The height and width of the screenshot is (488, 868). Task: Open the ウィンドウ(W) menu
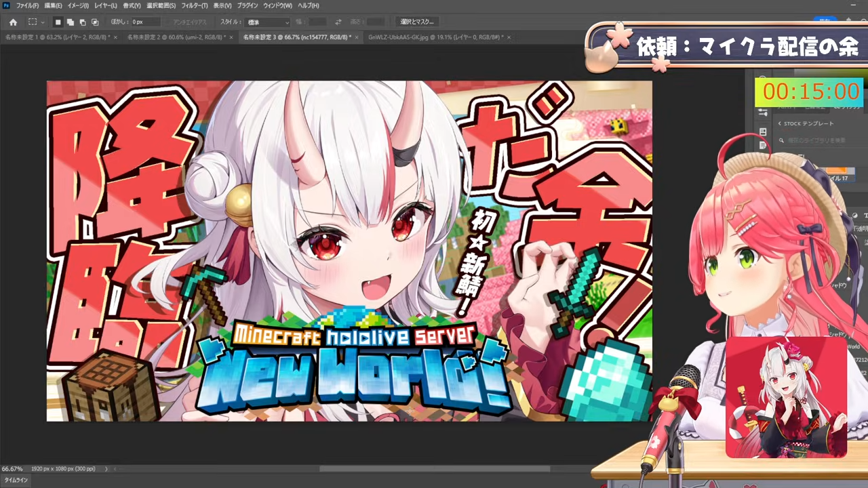tap(278, 5)
